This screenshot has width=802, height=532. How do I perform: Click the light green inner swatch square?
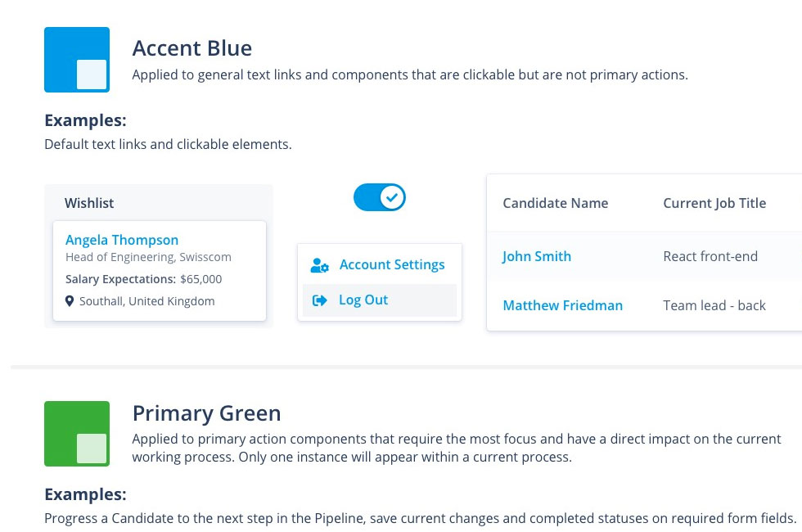pos(92,449)
